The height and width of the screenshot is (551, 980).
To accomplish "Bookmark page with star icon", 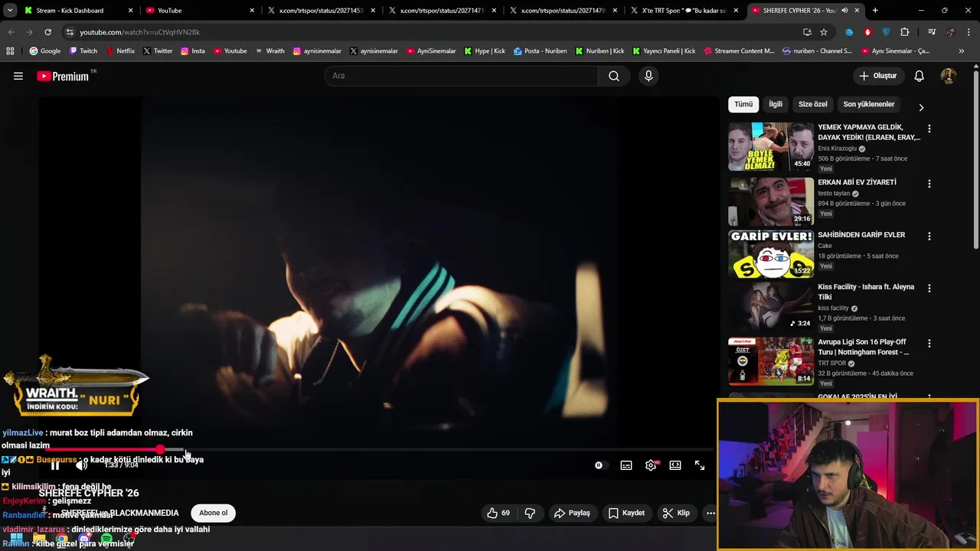I will (x=824, y=32).
